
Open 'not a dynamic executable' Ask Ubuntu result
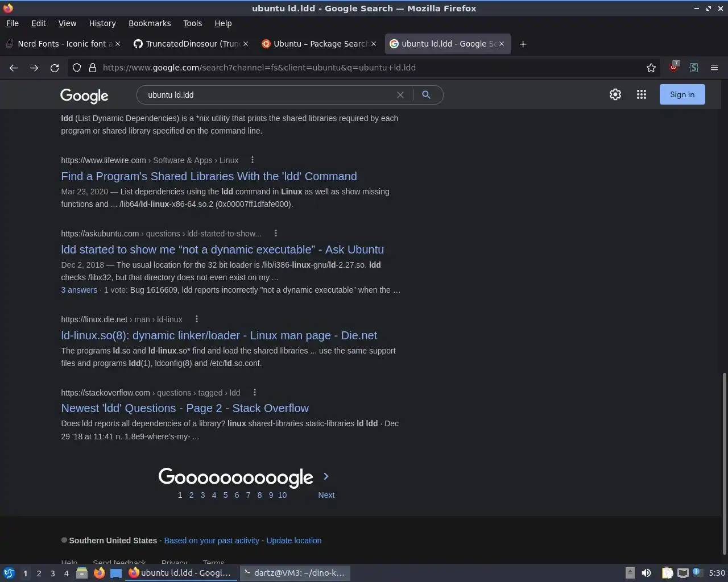(222, 250)
